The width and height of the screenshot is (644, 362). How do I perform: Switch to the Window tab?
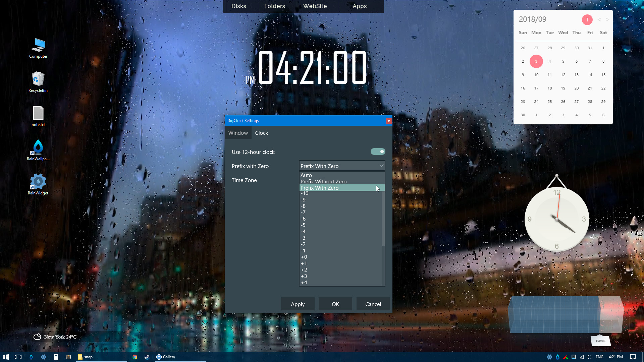coord(238,133)
